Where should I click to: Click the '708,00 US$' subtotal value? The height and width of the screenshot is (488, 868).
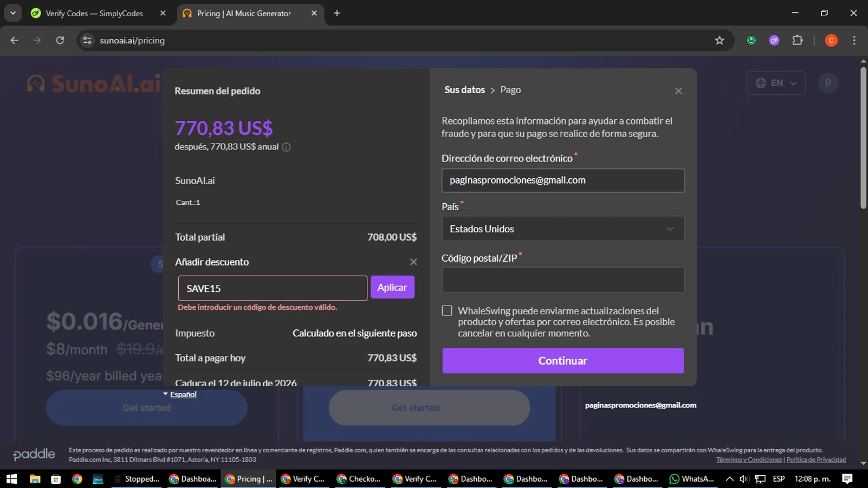(x=392, y=237)
